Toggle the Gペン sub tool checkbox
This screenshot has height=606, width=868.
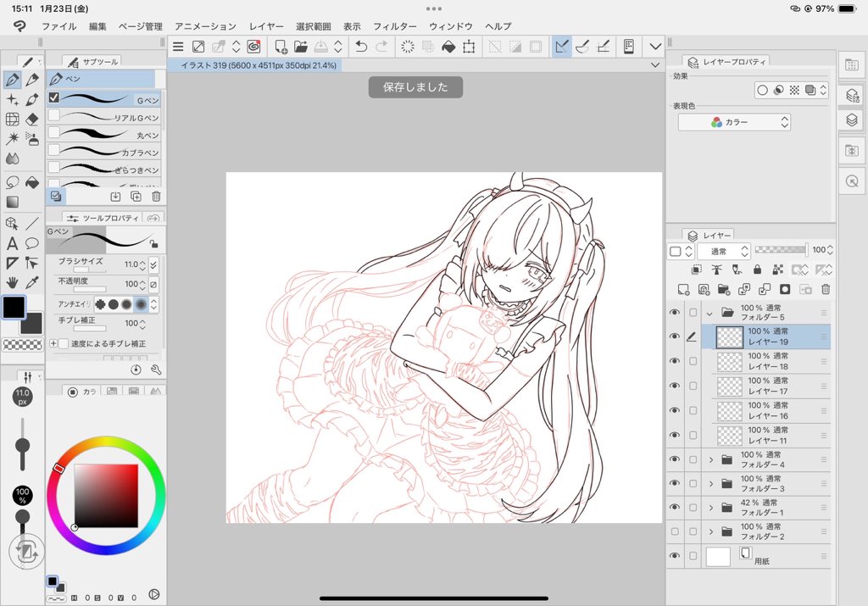coord(53,97)
